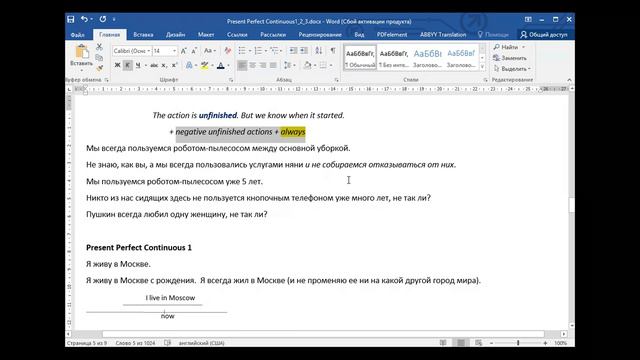The height and width of the screenshot is (360, 640).
Task: Switch to the Вставка tab
Action: tap(143, 35)
